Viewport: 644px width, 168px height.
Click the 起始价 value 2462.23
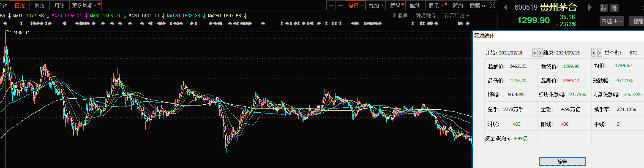518,66
